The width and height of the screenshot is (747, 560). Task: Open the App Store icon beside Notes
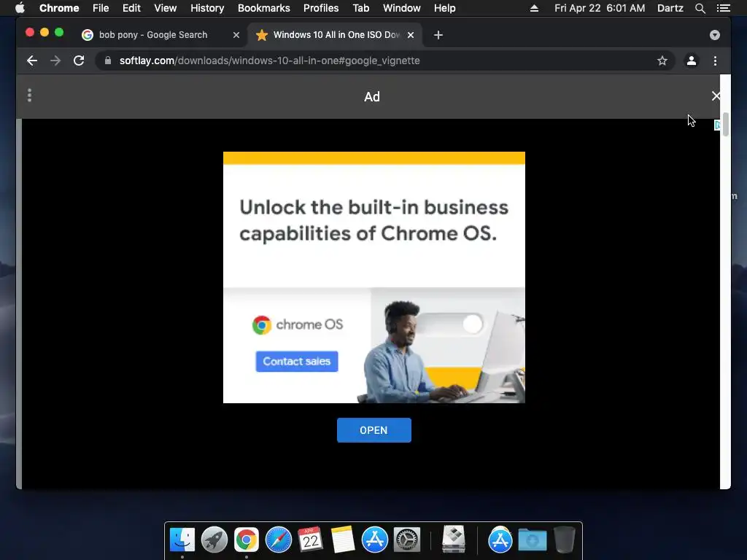tap(374, 540)
